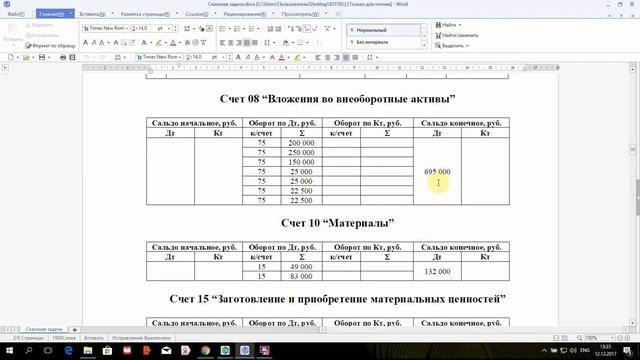Set left alignment in the ribbon

(x=222, y=42)
